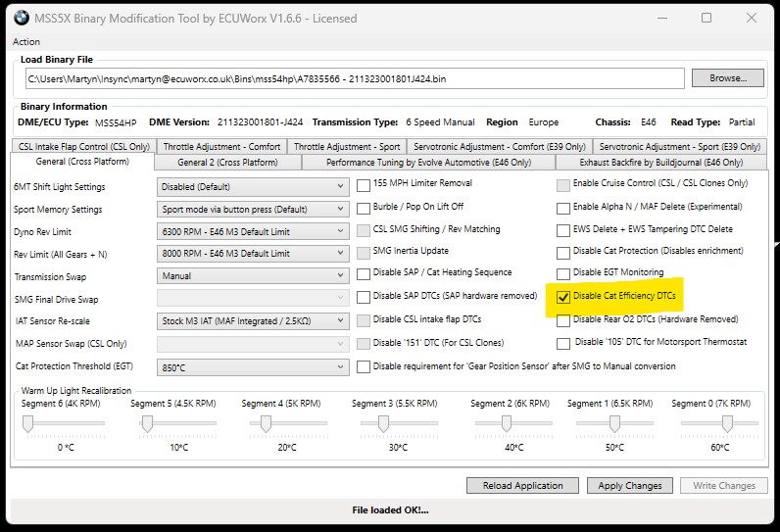Click the binary file path field
This screenshot has height=532, width=780.
pos(353,78)
